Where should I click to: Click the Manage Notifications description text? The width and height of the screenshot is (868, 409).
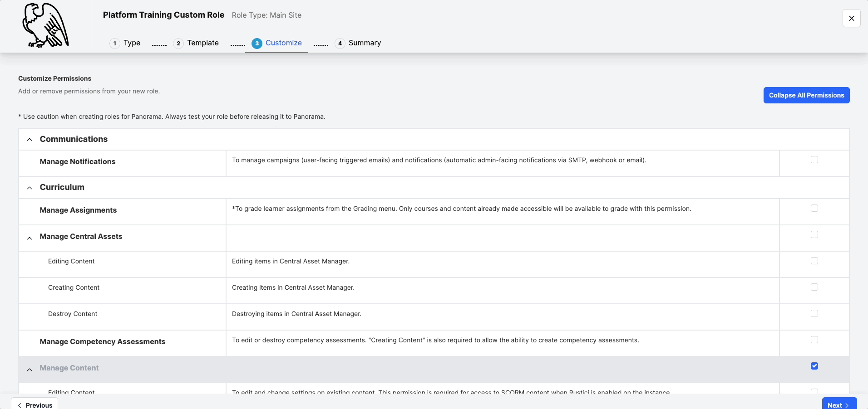point(439,160)
